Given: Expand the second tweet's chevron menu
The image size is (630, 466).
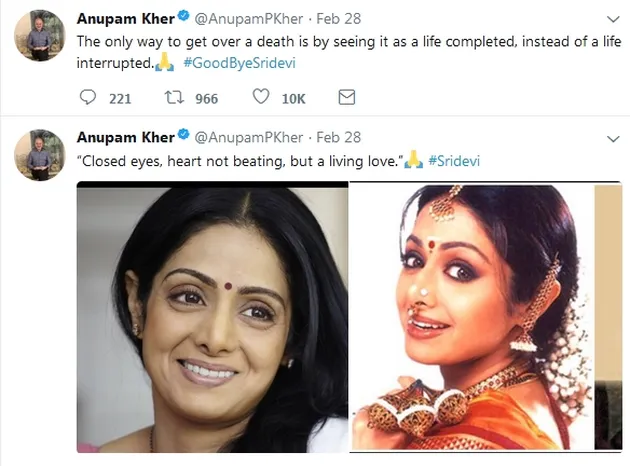Looking at the screenshot, I should pos(612,137).
